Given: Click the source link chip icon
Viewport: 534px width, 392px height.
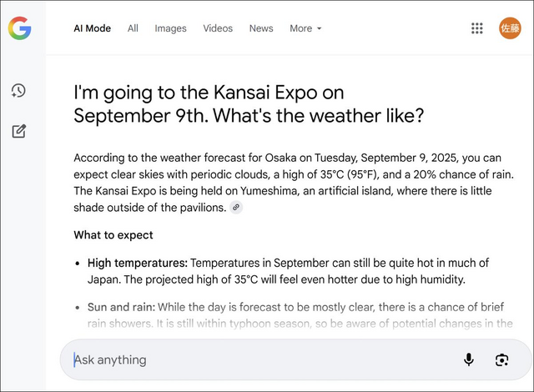Looking at the screenshot, I should (x=236, y=207).
